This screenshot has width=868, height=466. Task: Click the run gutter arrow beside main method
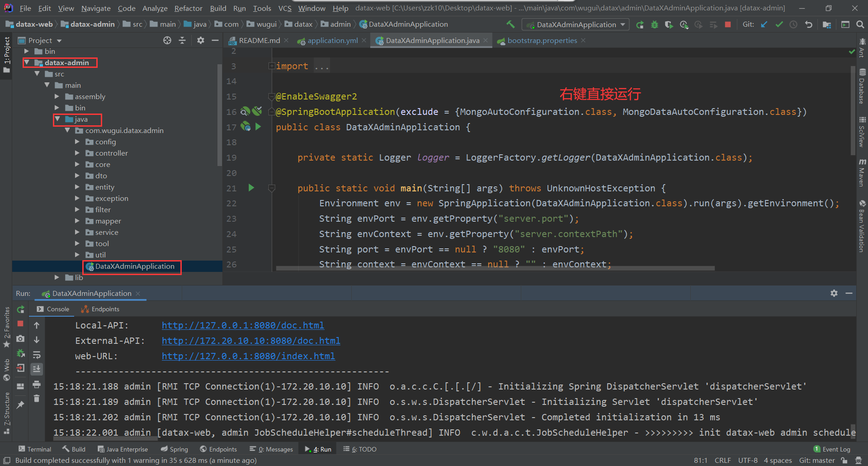tap(251, 188)
